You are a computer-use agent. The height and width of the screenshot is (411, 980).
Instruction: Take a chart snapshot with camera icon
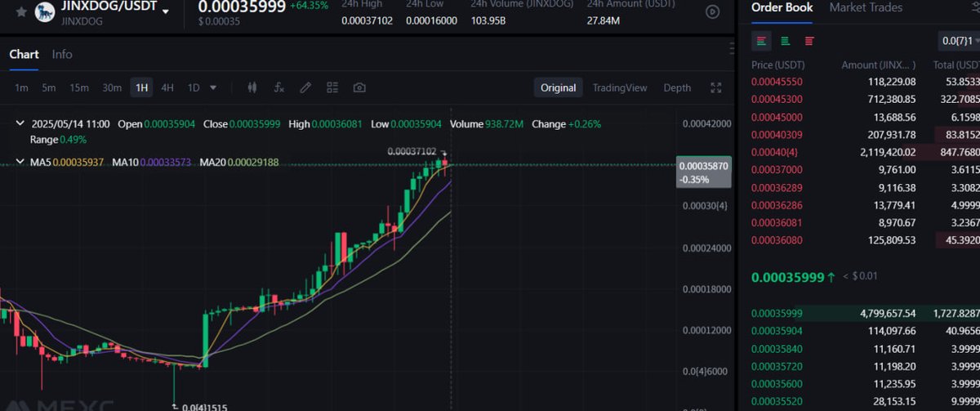pos(359,87)
